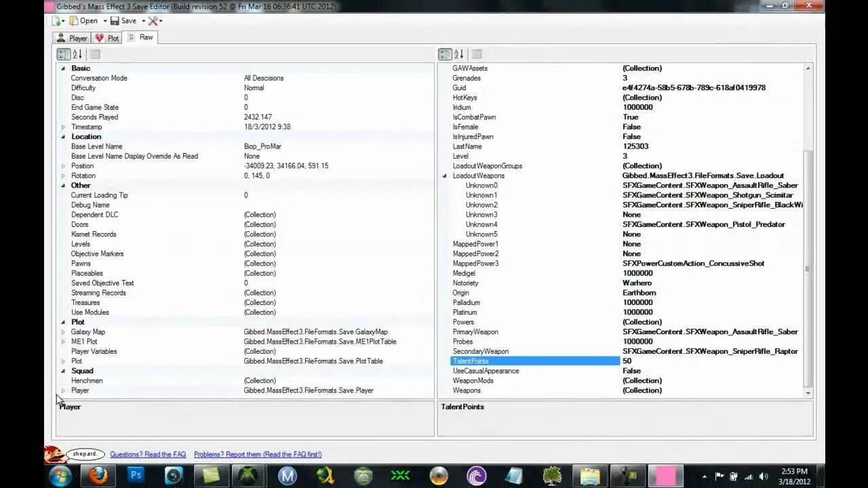Switch to the Plot tab
Viewport: 868px width, 488px height.
coord(106,38)
